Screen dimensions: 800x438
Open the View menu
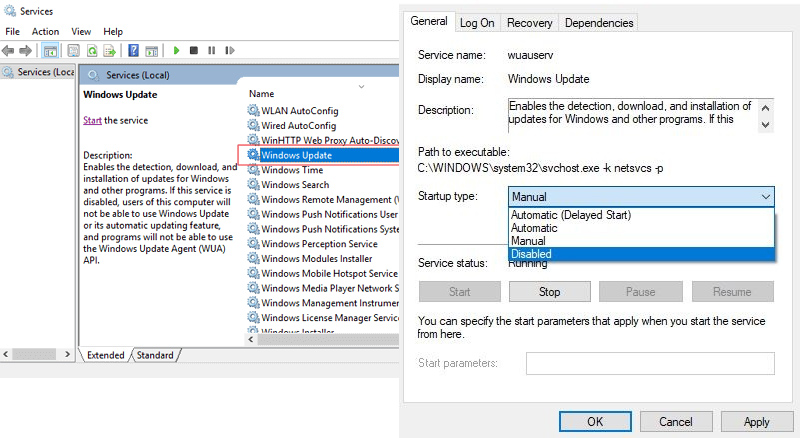[81, 32]
